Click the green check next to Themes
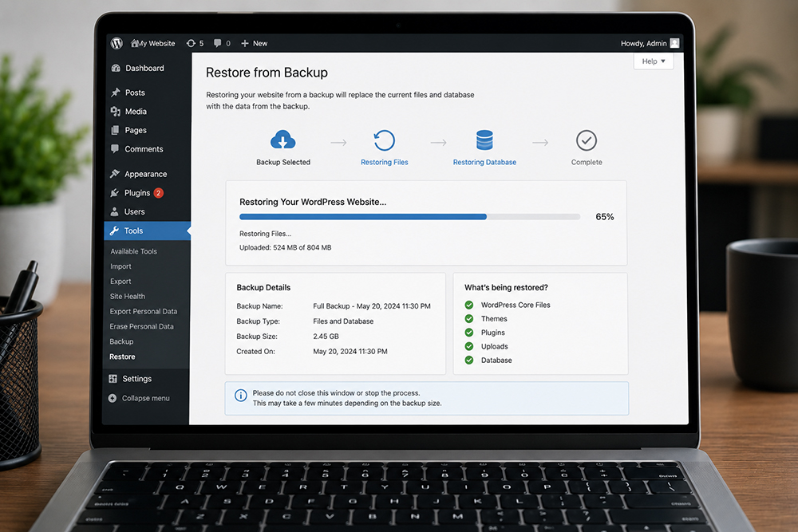This screenshot has width=798, height=532. (x=469, y=319)
